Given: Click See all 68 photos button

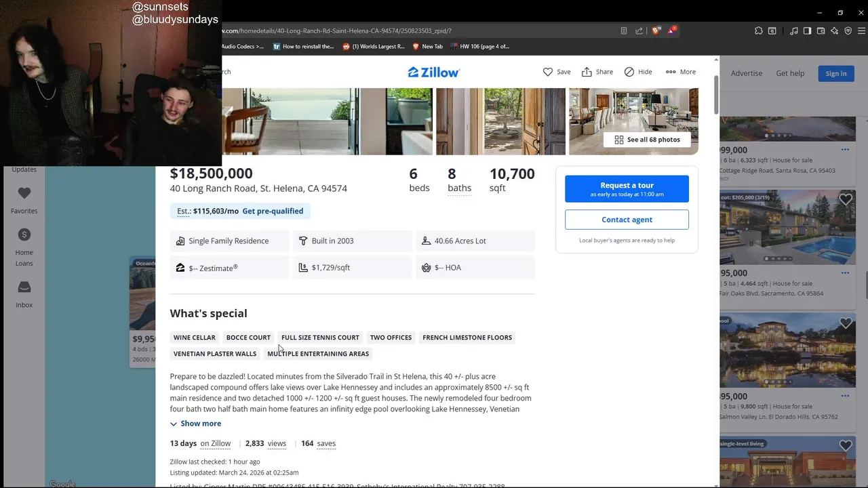Looking at the screenshot, I should point(647,140).
